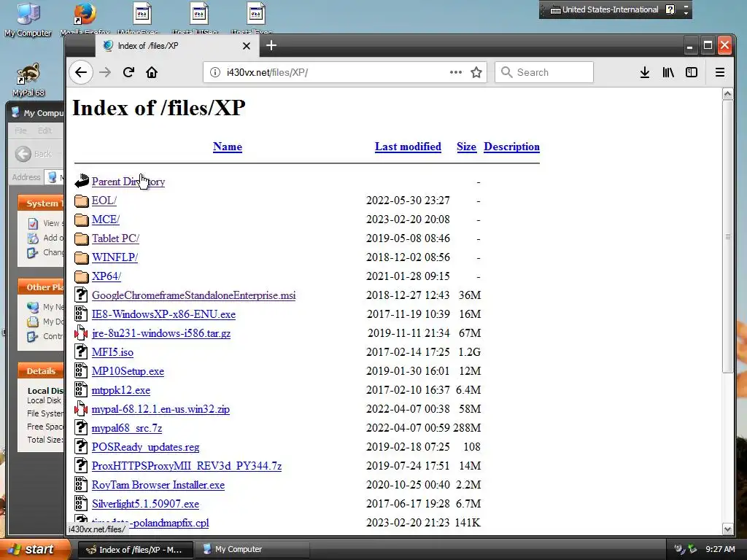Sort listing by Name

(x=228, y=147)
